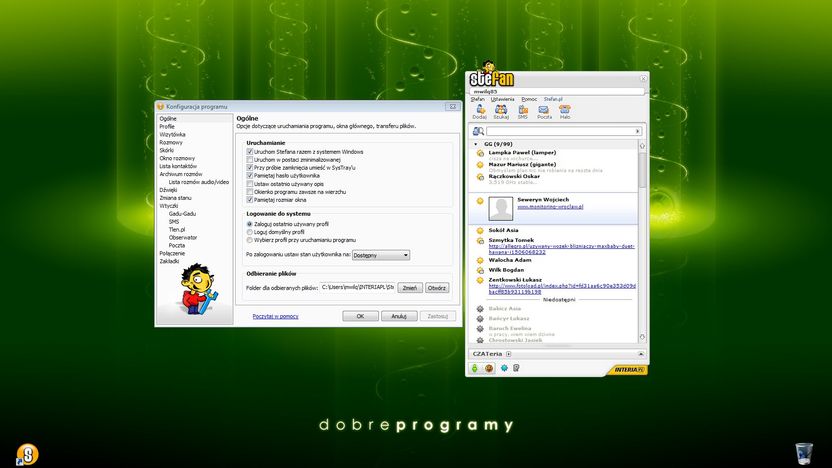This screenshot has width=832, height=468.
Task: Open Seweryn Wojciech's website link
Action: tap(550, 206)
